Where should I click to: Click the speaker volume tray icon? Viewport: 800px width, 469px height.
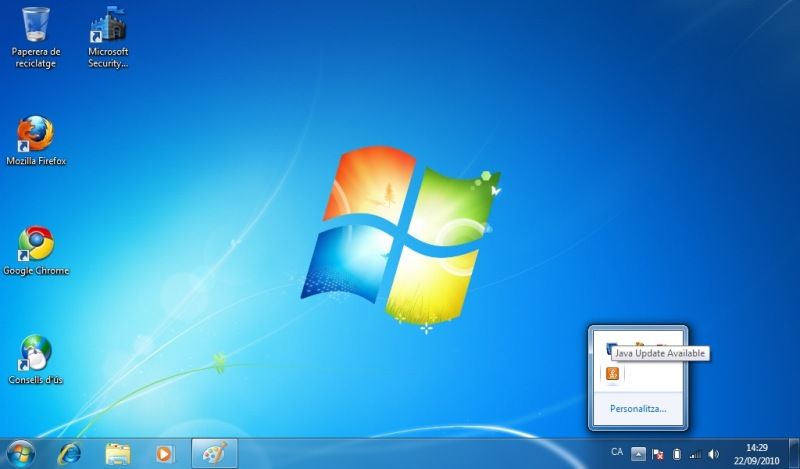[714, 454]
